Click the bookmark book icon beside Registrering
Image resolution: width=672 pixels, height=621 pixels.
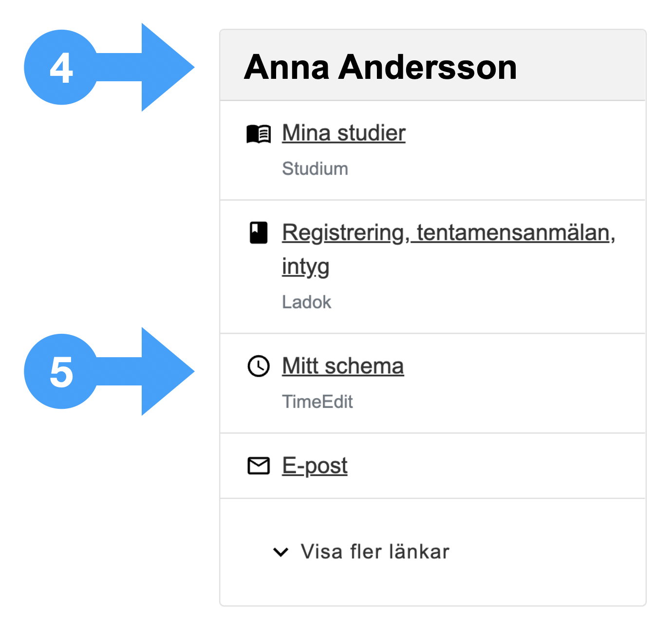(259, 233)
